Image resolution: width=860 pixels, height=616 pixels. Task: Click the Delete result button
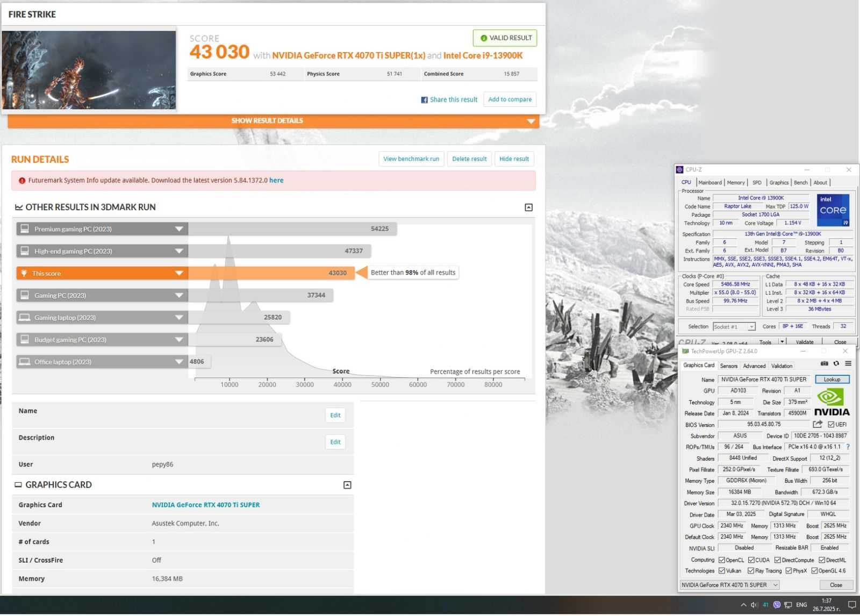pos(469,159)
